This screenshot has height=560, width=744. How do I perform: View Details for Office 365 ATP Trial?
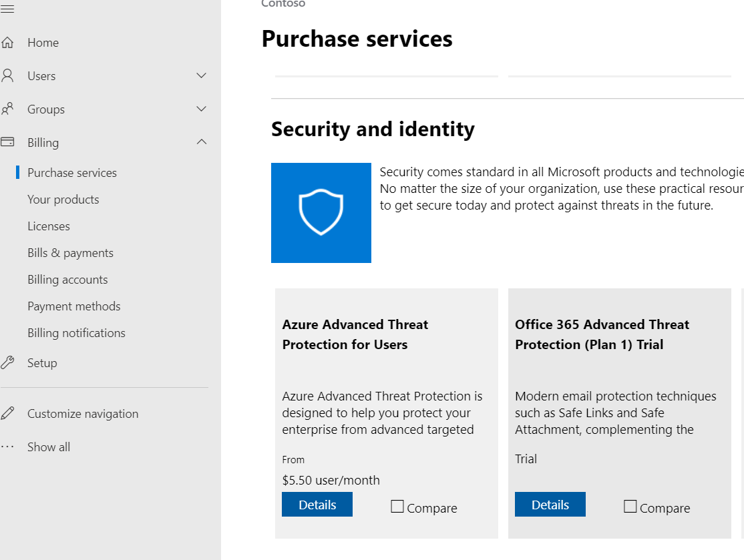(x=550, y=505)
